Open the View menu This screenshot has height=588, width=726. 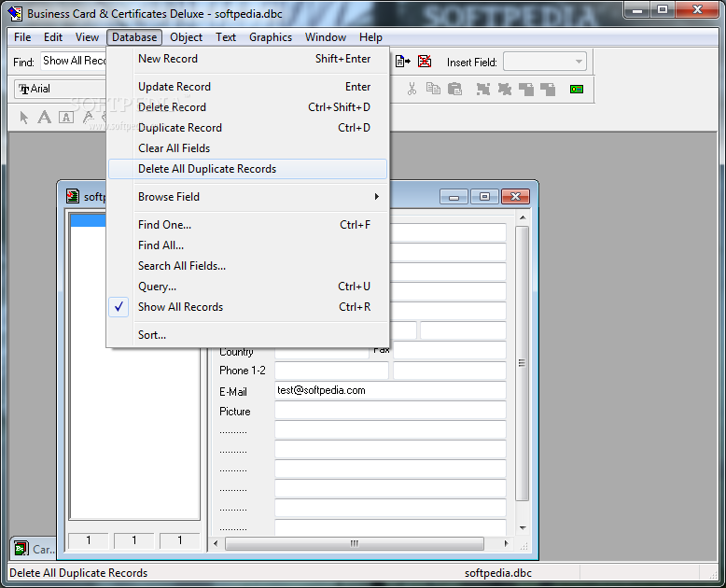pyautogui.click(x=87, y=37)
